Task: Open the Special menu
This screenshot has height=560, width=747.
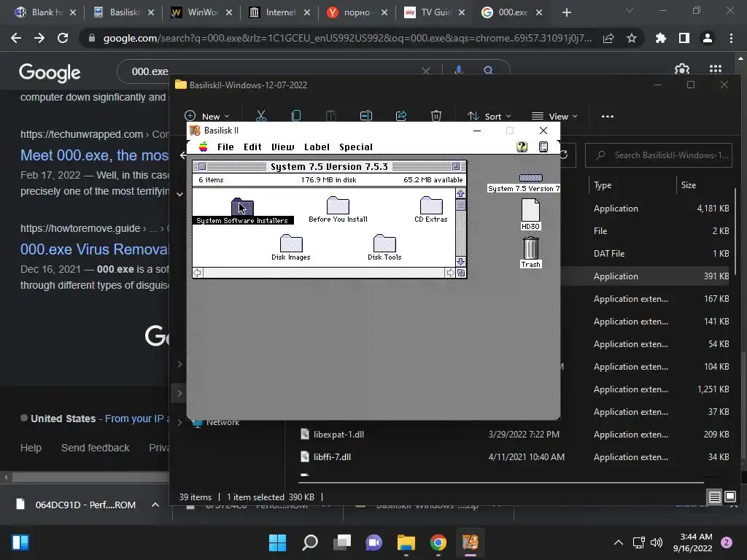Action: 356,147
